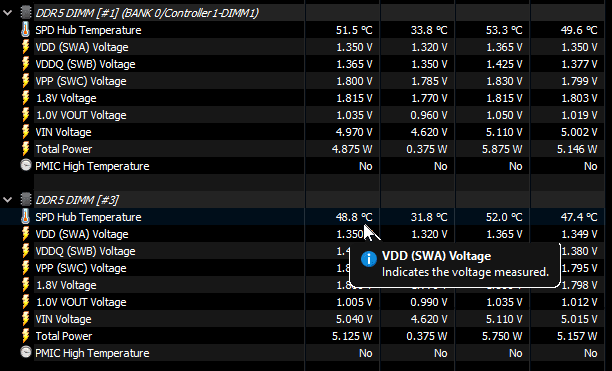Click the 1.349 V voltage value
Image resolution: width=612 pixels, height=371 pixels.
(x=579, y=234)
